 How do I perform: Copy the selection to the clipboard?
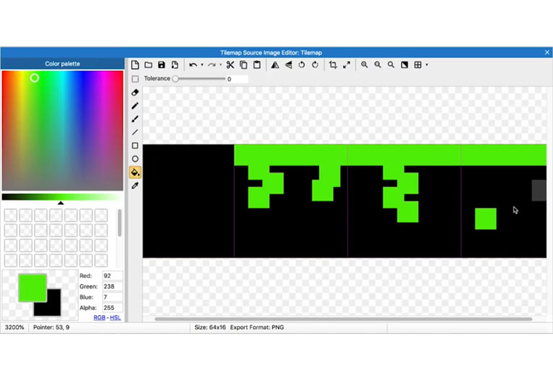pyautogui.click(x=244, y=65)
